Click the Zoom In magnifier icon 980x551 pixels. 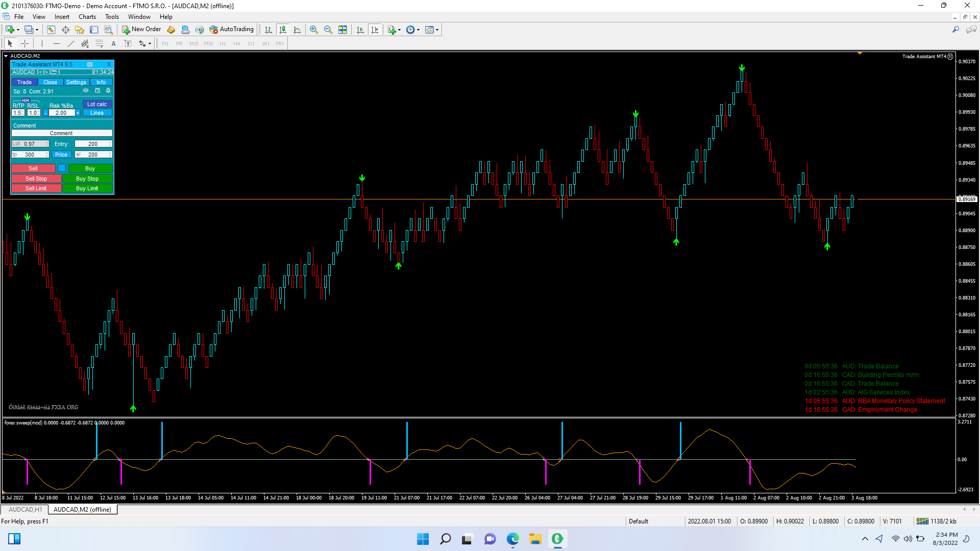314,30
